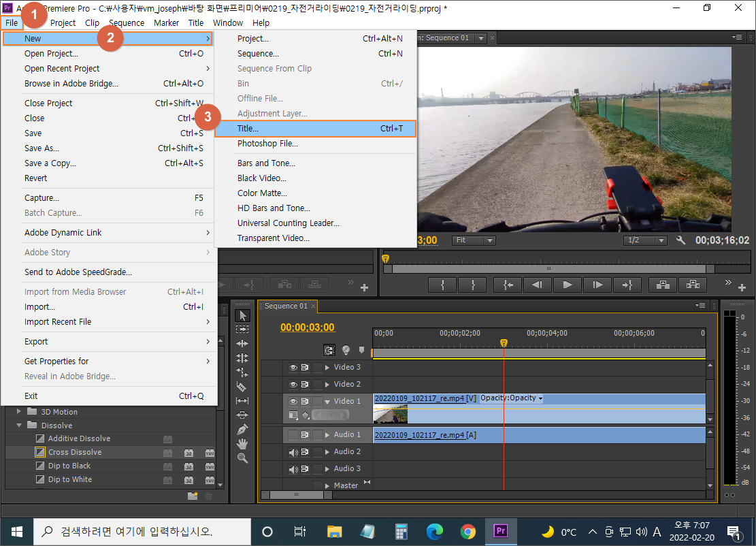Screen dimensions: 756x546
Task: Click the Sequence 01 timeline tab
Action: (286, 306)
